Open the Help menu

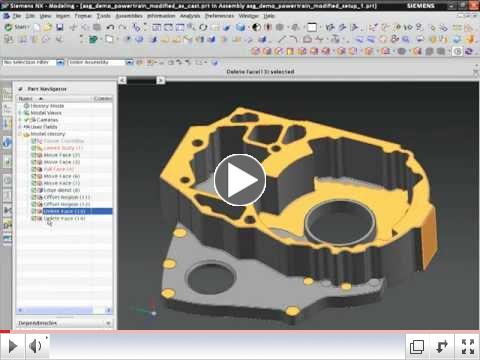pos(269,16)
